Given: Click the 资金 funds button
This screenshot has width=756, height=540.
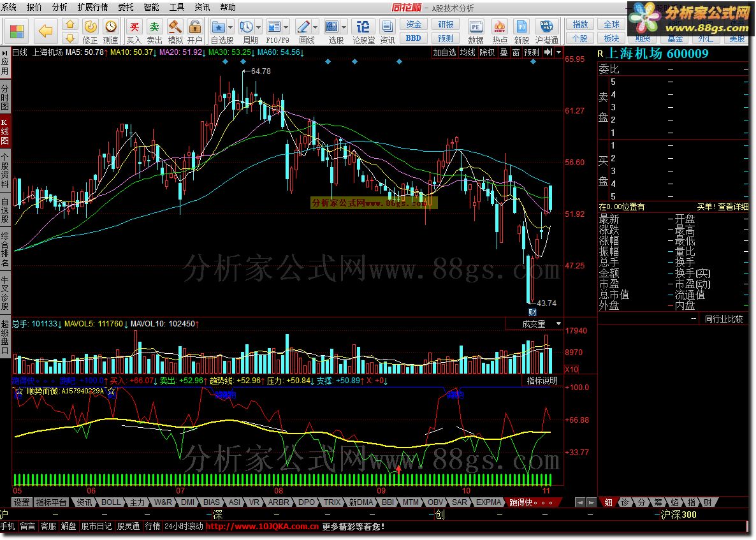Looking at the screenshot, I should pyautogui.click(x=414, y=25).
